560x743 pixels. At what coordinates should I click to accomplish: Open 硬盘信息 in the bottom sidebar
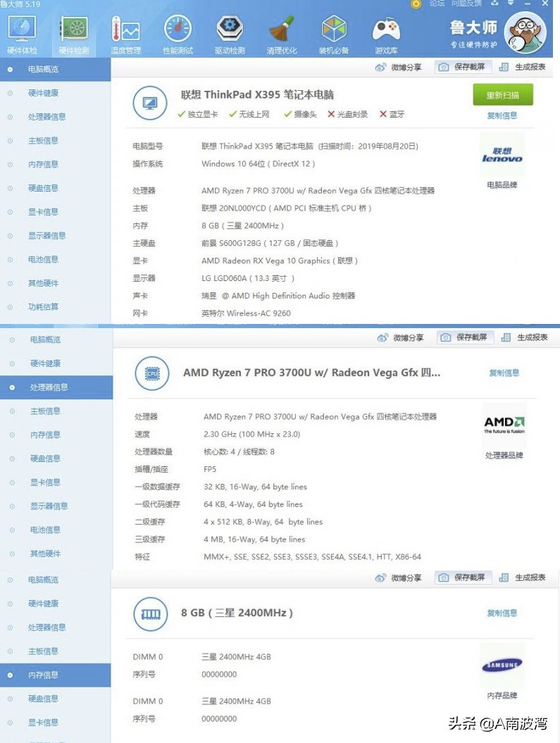(x=56, y=699)
